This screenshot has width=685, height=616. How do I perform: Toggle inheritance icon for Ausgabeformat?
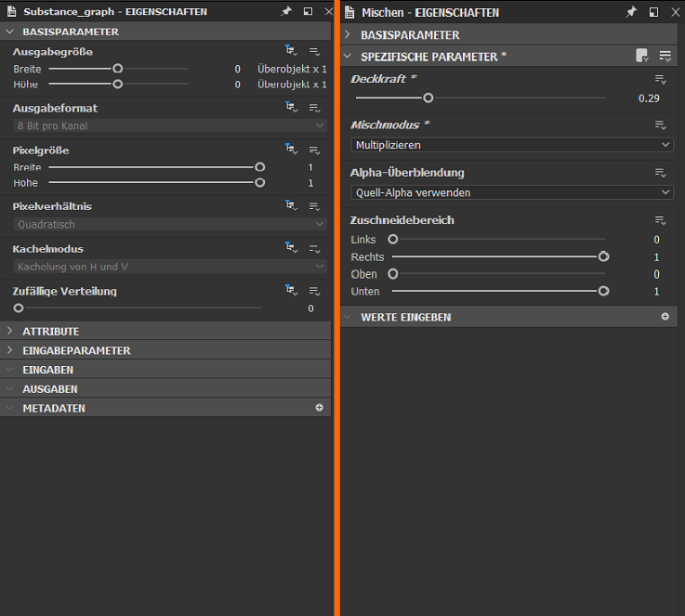(x=291, y=107)
